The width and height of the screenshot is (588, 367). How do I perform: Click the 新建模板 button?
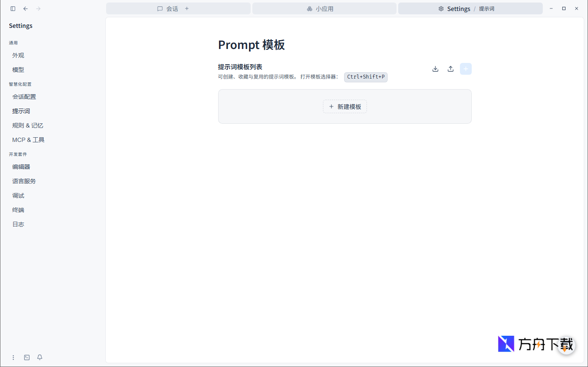(345, 106)
